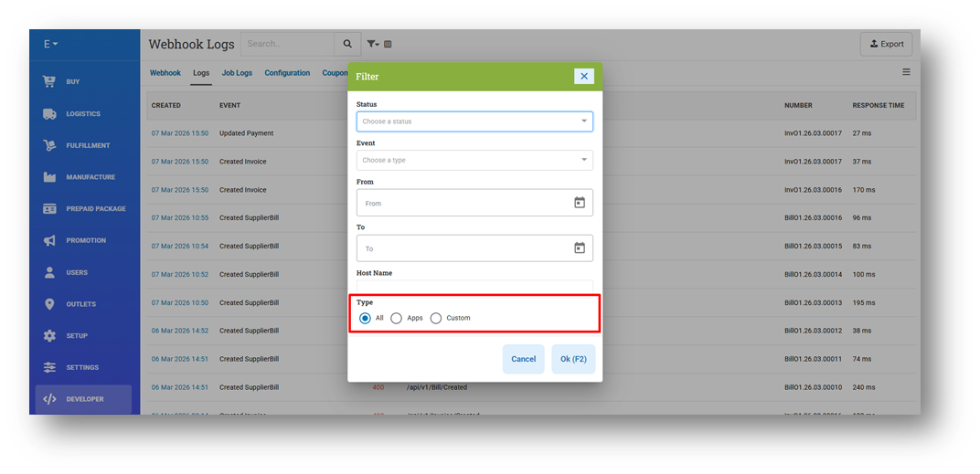Click number InvO1.26.03.00016
Viewport: 980px width, 474px height.
813,190
